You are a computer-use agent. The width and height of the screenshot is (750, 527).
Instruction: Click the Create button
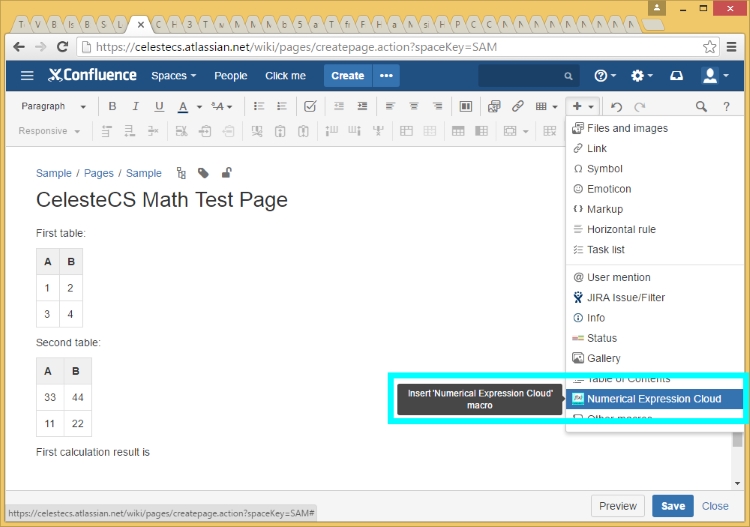[x=348, y=76]
